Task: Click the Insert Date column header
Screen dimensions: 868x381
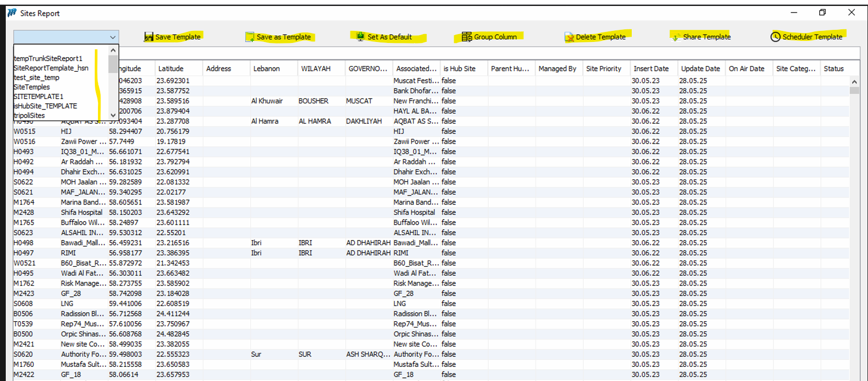Action: point(651,69)
